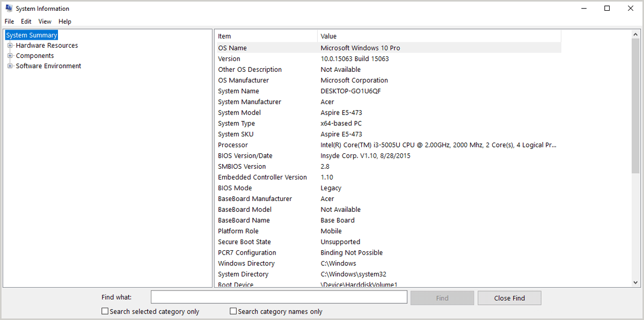
Task: Click the Find what text field
Action: pos(279,297)
